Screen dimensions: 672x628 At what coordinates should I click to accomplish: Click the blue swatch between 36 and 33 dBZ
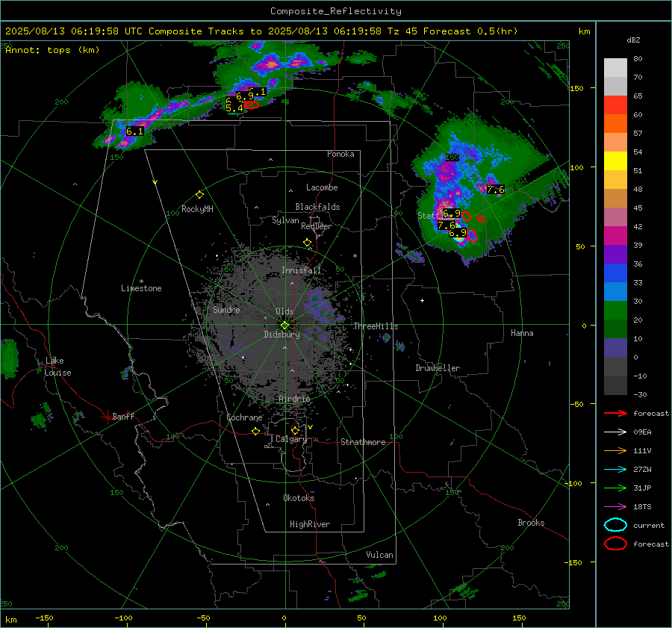pos(615,273)
